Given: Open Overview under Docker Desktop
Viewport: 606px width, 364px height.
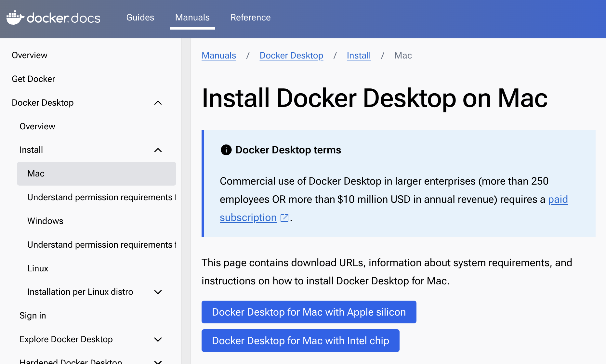Looking at the screenshot, I should point(37,126).
